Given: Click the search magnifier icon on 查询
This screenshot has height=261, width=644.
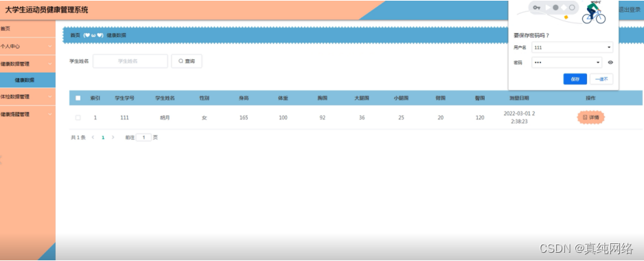Looking at the screenshot, I should pos(181,61).
